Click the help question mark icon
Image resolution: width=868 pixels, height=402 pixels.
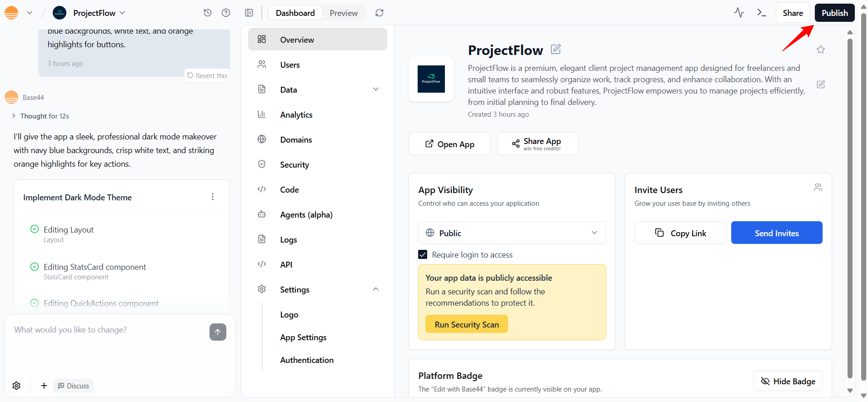[x=226, y=13]
